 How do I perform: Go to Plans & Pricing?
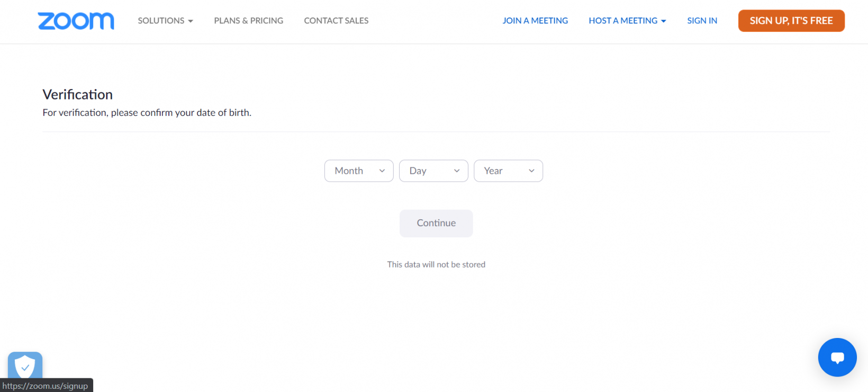[248, 21]
